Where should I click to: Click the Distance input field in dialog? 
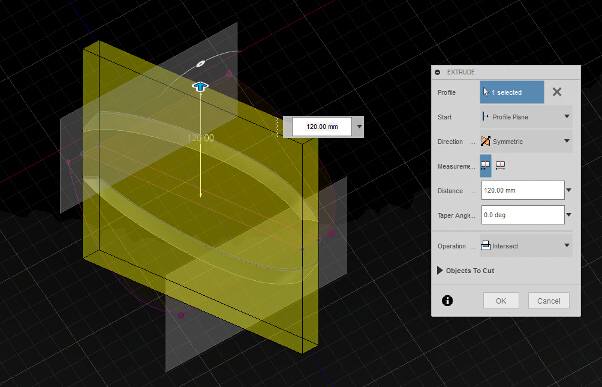pos(523,190)
